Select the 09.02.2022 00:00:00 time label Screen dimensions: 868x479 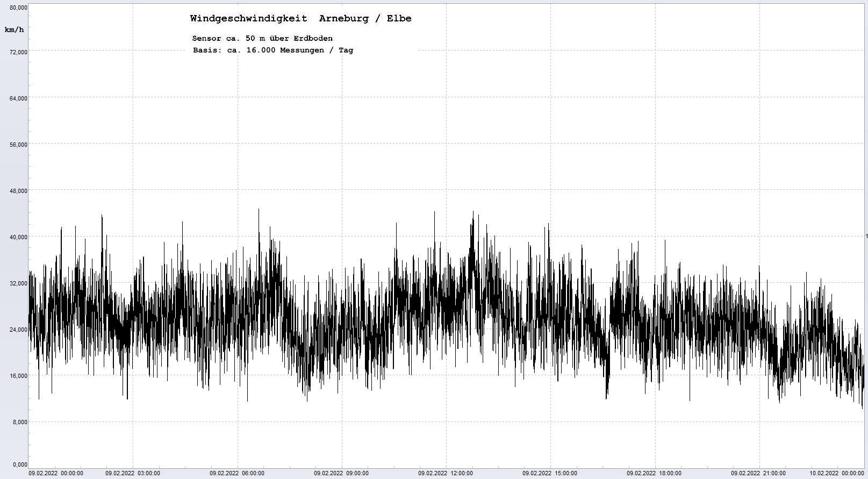point(56,474)
